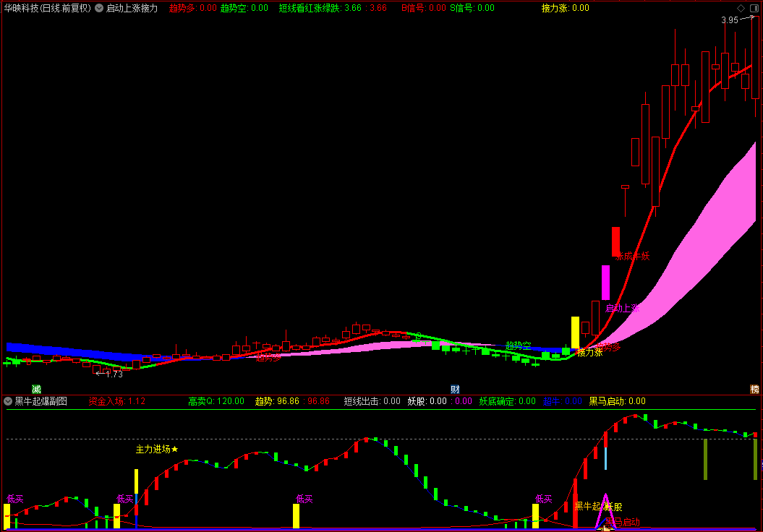Click the orange 榜 event marker
This screenshot has height=532, width=763.
(x=755, y=389)
